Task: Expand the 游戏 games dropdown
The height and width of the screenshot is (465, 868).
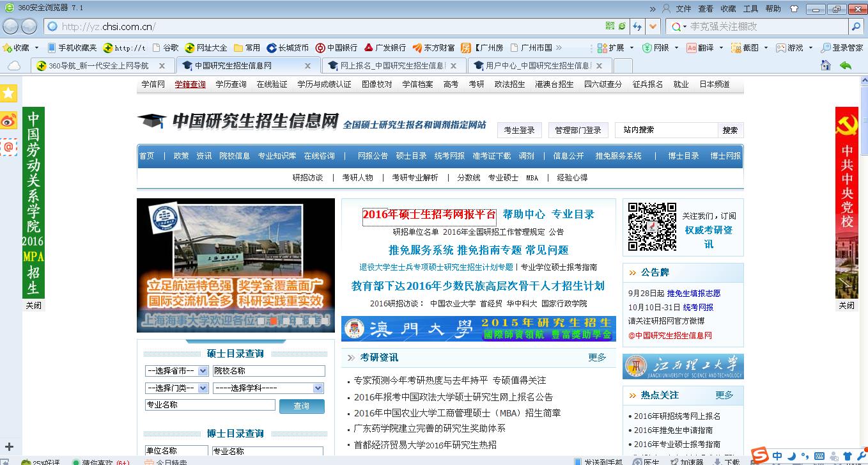Action: click(810, 47)
